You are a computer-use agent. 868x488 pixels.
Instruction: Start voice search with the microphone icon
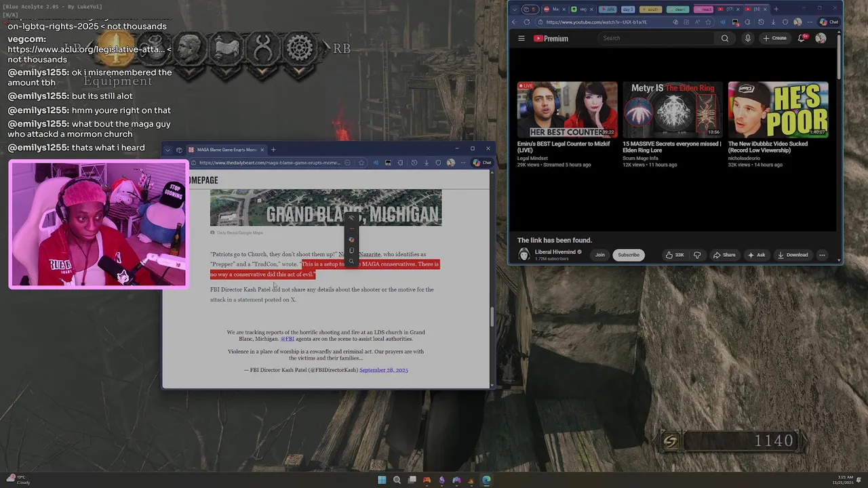point(748,38)
